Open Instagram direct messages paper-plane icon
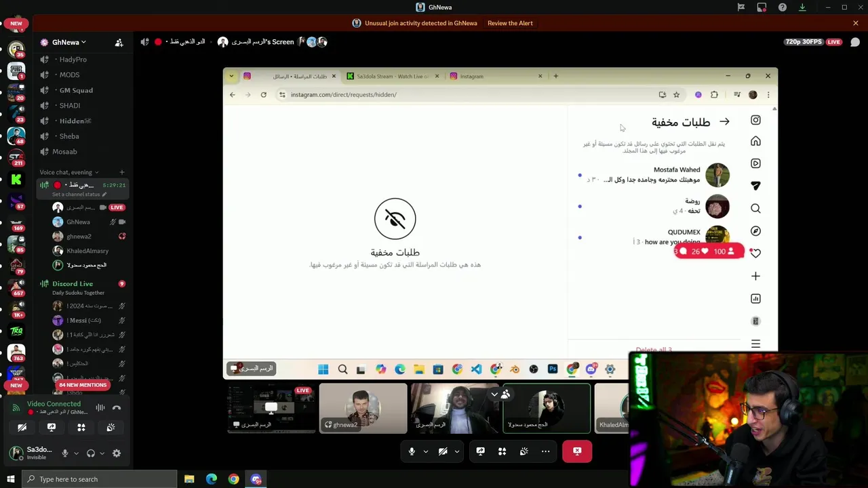 click(755, 186)
